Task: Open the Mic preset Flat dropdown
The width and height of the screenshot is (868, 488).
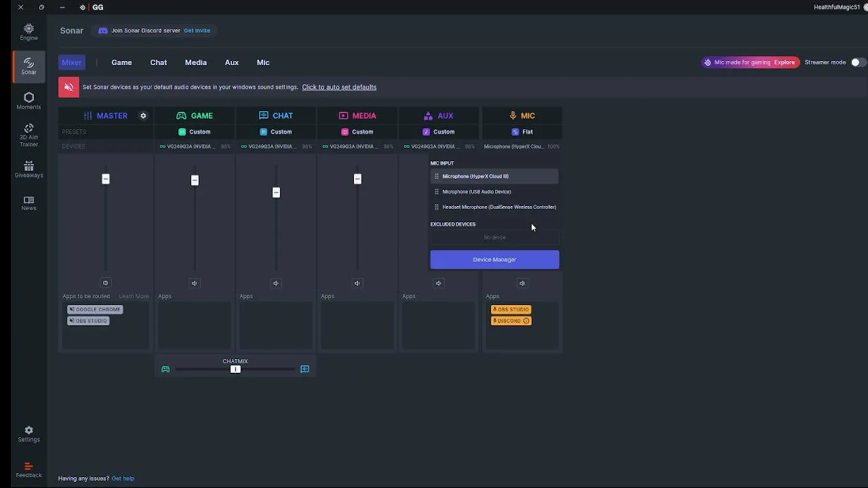Action: (522, 131)
